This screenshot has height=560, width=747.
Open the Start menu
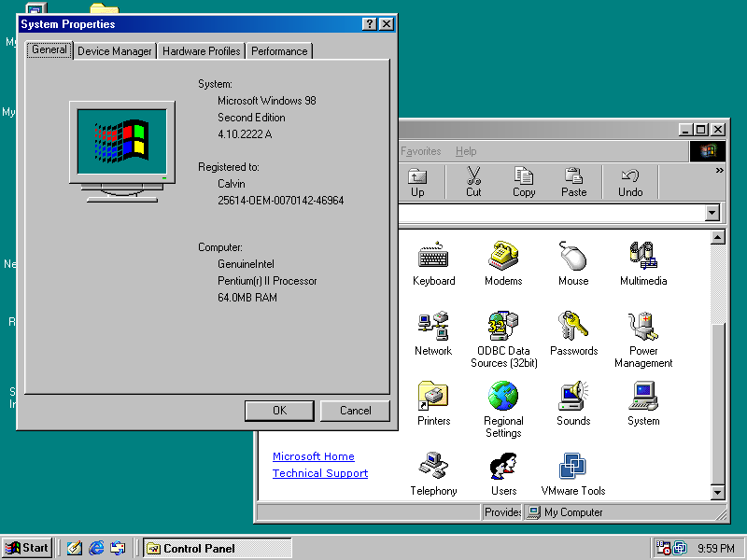pos(26,548)
